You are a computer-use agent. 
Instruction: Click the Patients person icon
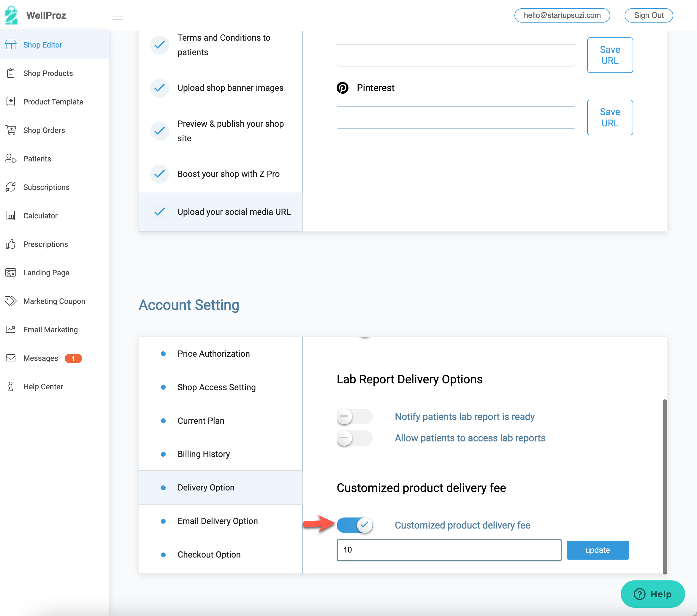coord(11,159)
